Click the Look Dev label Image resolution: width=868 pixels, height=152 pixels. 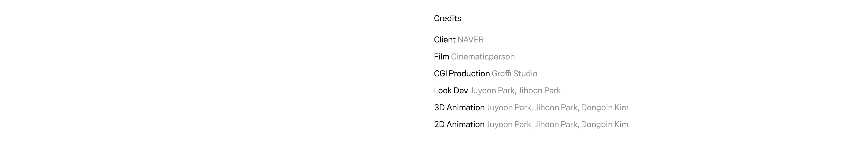coord(451,91)
